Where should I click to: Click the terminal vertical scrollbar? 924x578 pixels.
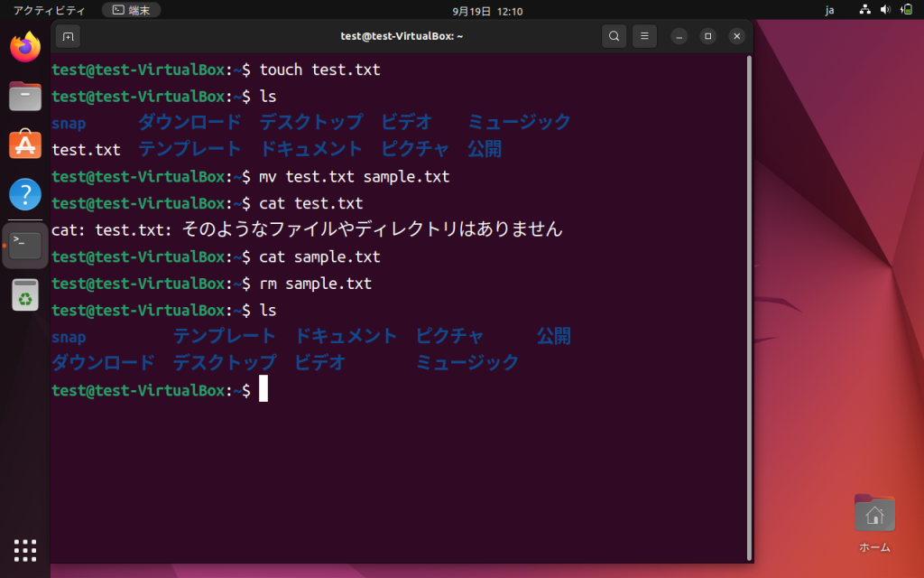pyautogui.click(x=749, y=308)
